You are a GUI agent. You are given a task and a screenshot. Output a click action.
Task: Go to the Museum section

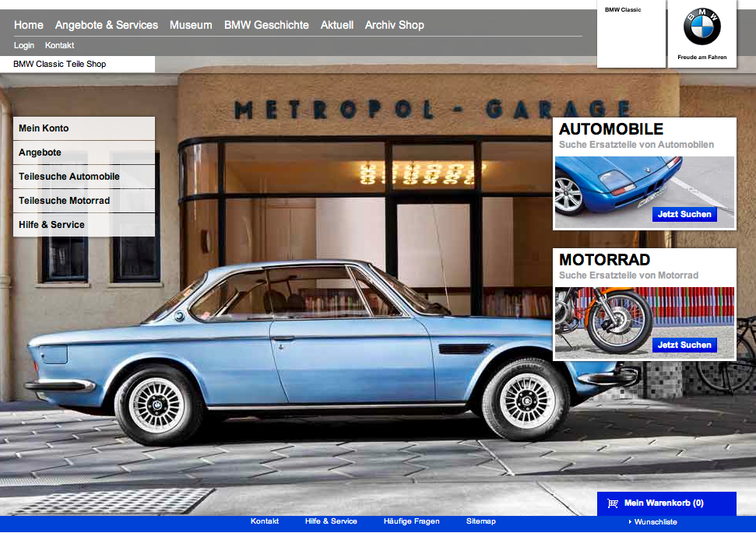[x=191, y=25]
